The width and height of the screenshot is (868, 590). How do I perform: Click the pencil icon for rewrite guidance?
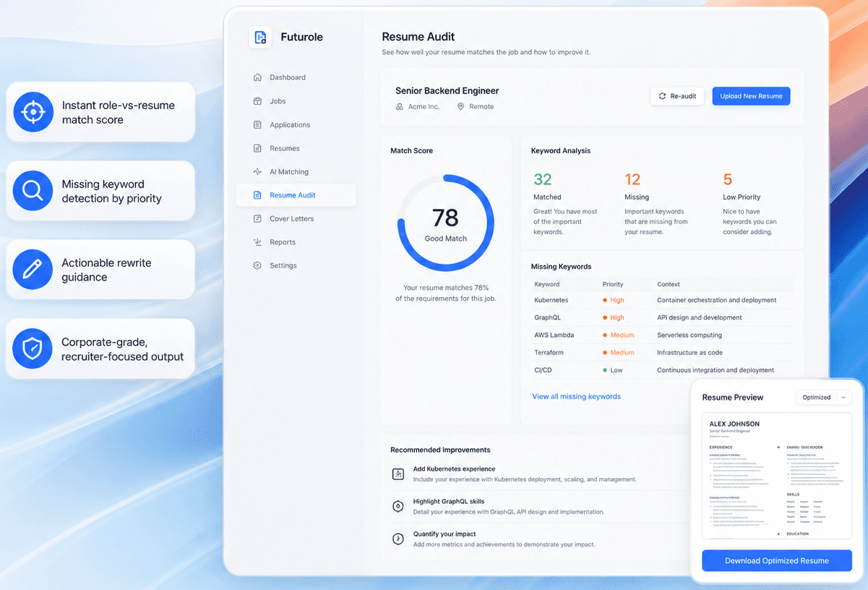tap(33, 270)
